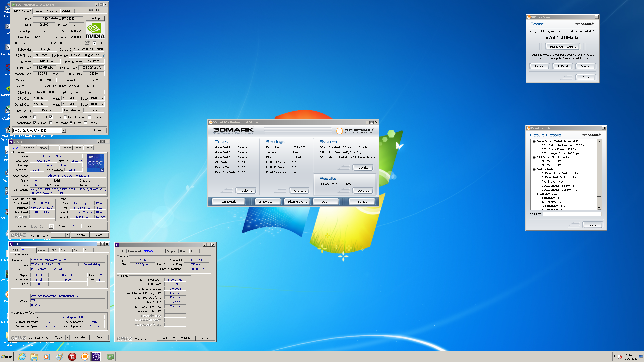Toggle DirectCompute checkbox
Viewport: 644px width, 362px height.
pos(65,117)
